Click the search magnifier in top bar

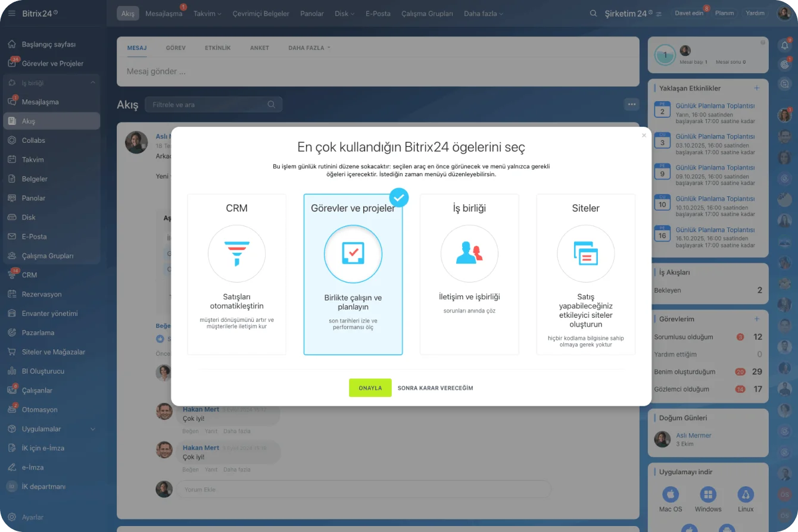(593, 13)
